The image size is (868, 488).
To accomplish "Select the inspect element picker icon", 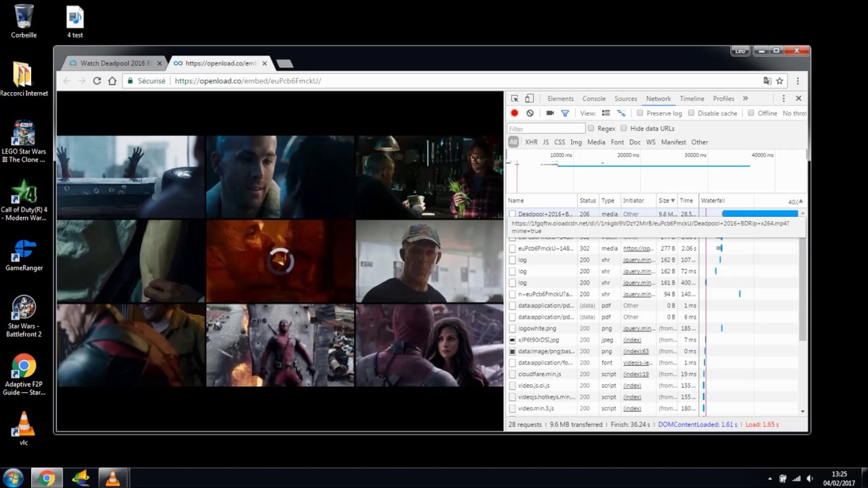I will pyautogui.click(x=515, y=98).
